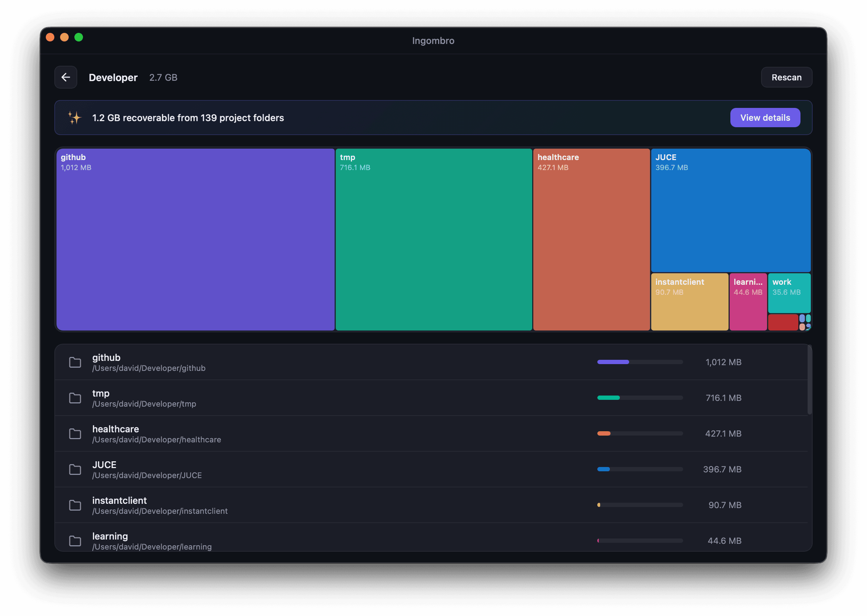
Task: Select the learning block in the treemap
Action: [x=748, y=302]
